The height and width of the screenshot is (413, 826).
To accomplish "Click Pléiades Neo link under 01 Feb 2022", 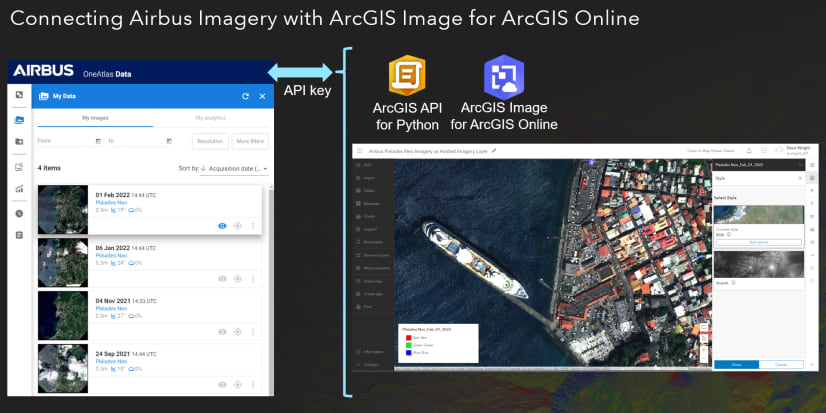I will pos(111,202).
